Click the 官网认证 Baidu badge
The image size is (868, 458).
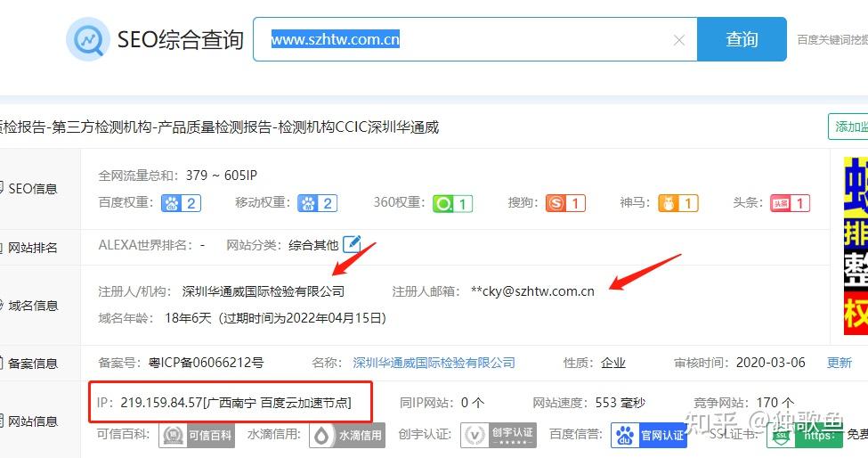(x=649, y=436)
